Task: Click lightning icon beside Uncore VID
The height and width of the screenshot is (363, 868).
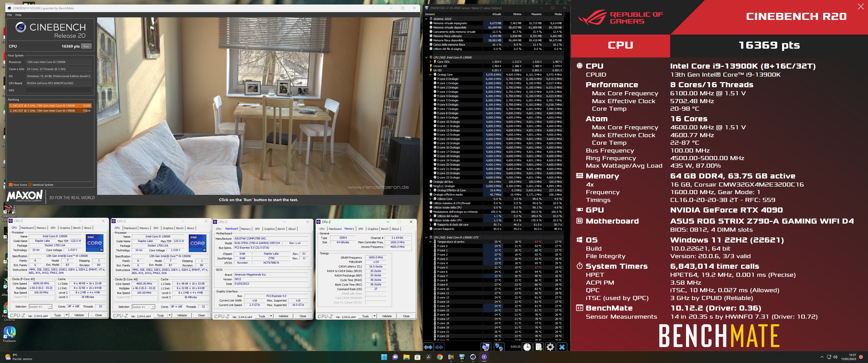Action: tap(431, 66)
